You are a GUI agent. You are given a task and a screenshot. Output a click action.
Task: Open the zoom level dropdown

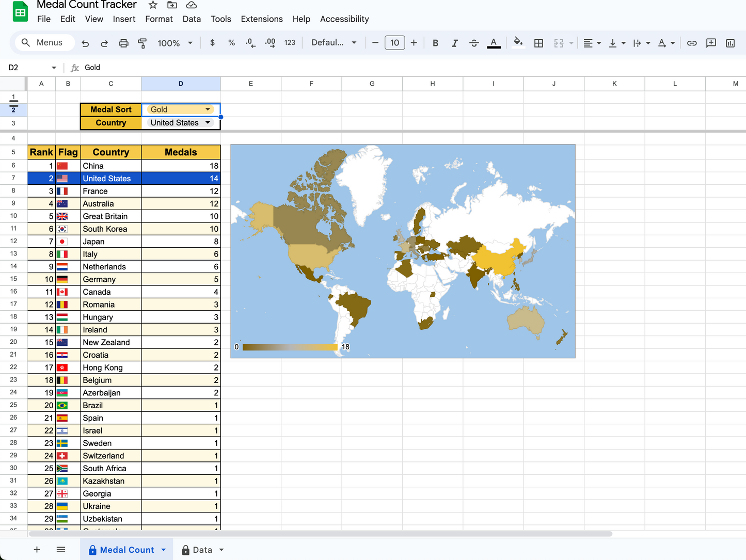(x=174, y=43)
